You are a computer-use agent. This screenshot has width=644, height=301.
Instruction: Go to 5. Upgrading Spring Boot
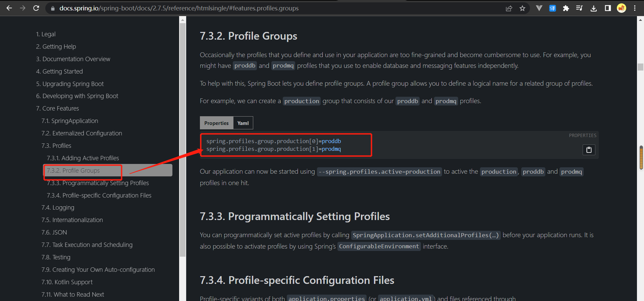point(70,84)
